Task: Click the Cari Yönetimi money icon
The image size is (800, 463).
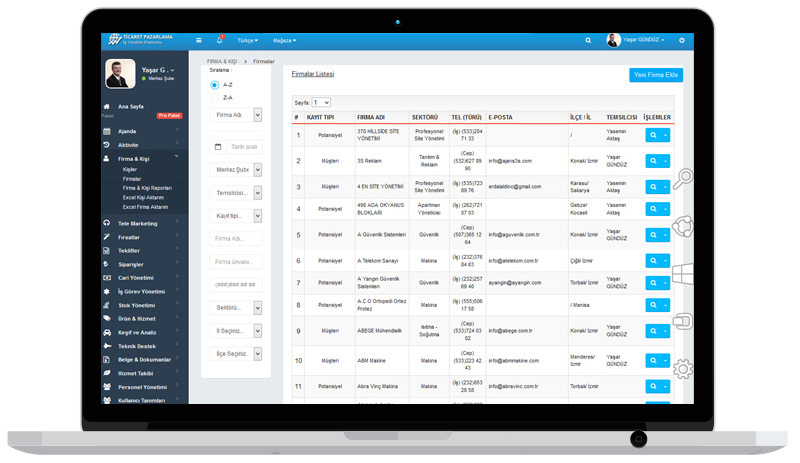Action: tap(107, 278)
